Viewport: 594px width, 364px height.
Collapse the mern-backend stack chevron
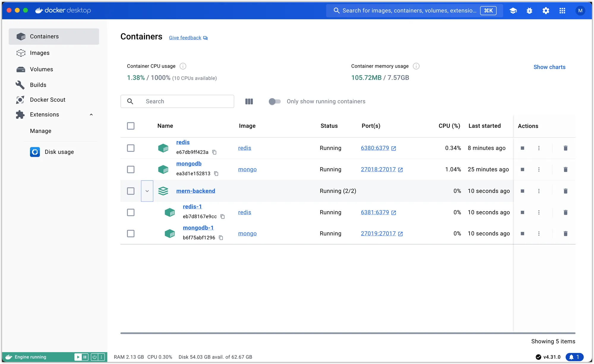pos(147,191)
